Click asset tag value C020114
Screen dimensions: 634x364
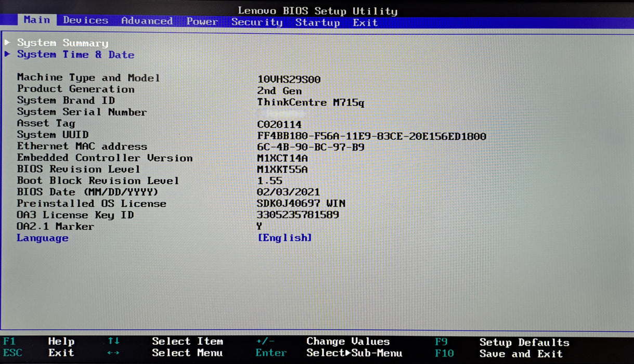(279, 125)
